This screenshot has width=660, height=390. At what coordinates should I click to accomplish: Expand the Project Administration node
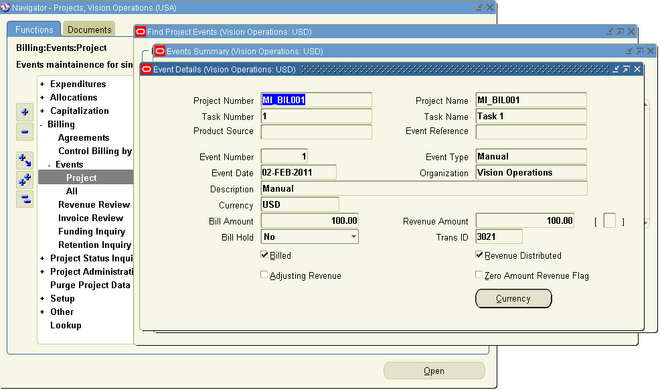pyautogui.click(x=42, y=272)
